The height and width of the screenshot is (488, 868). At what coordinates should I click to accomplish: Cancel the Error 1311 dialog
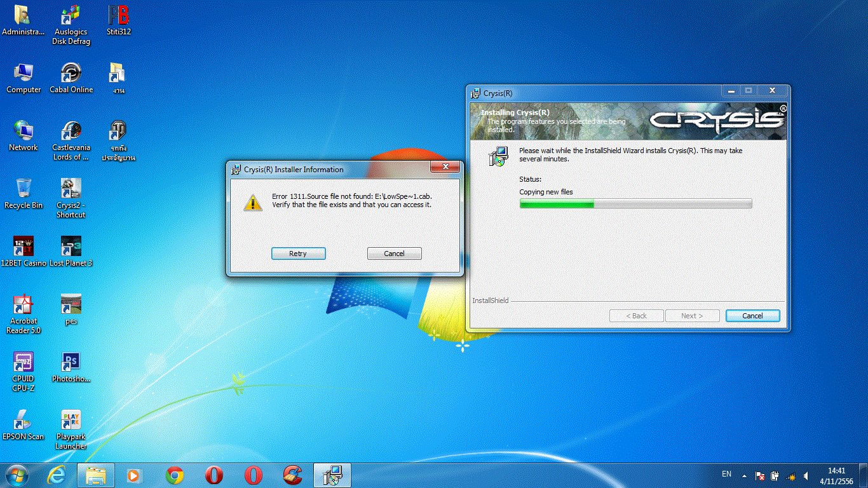pyautogui.click(x=394, y=254)
